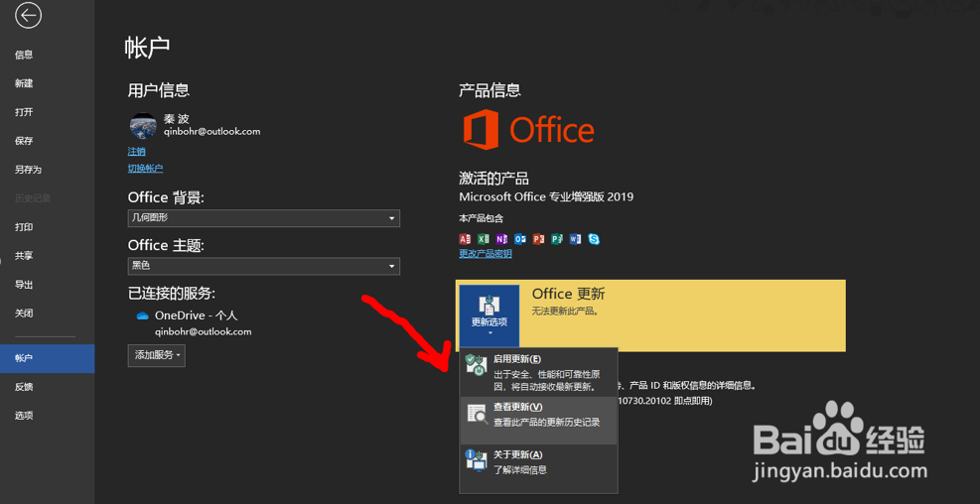The image size is (980, 504).
Task: Click the qinbohr@outlook.com text under 秦 波
Action: pyautogui.click(x=211, y=132)
